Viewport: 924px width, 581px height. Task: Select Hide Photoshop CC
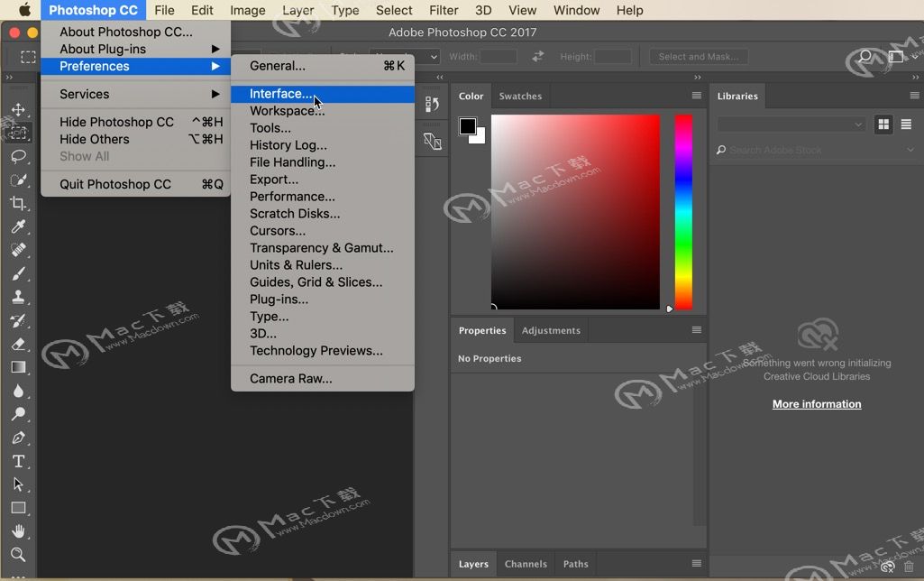[x=135, y=122]
